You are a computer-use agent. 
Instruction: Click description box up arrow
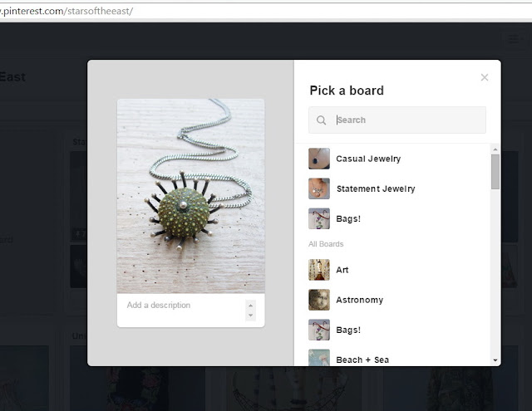pyautogui.click(x=250, y=306)
